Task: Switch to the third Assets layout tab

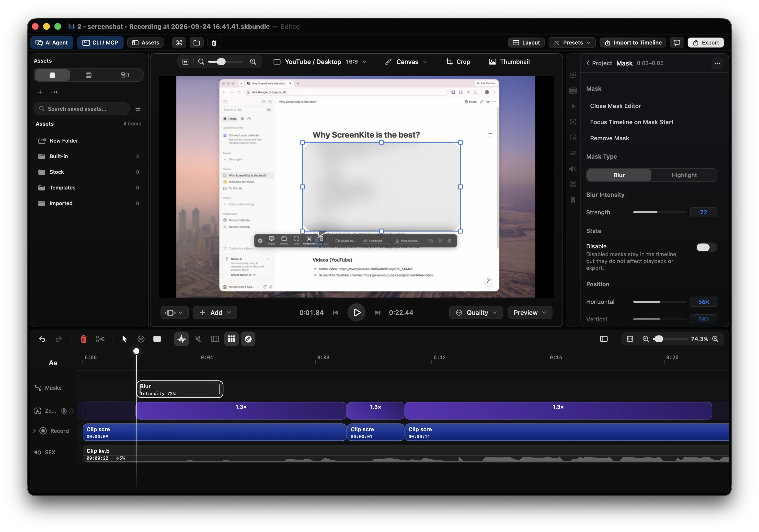Action: point(125,75)
